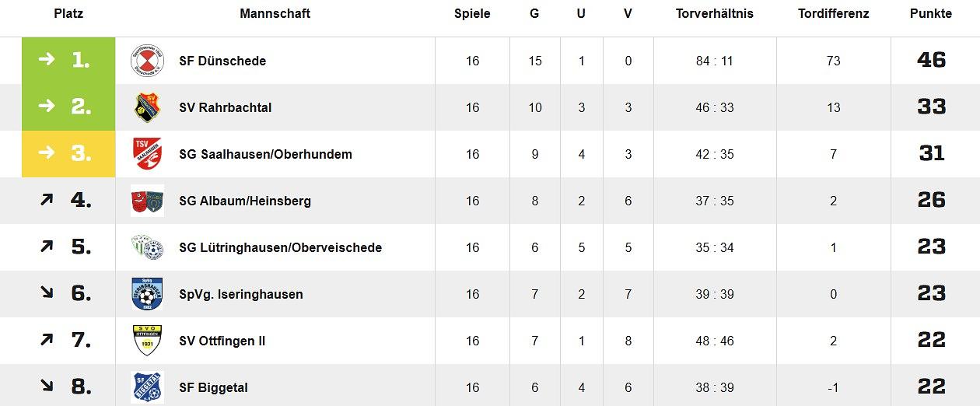Click the SG Saalhausen/Oberhundem TSV crest
This screenshot has width=980, height=406.
click(147, 154)
